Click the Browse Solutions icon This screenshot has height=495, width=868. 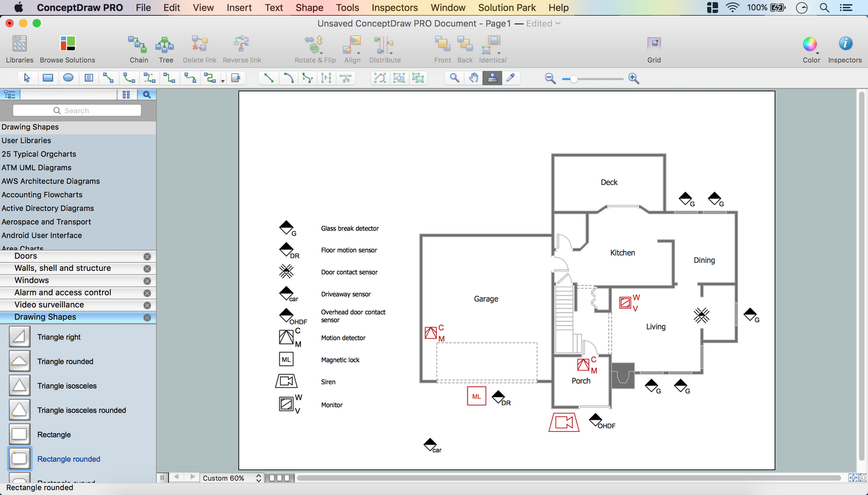[68, 44]
